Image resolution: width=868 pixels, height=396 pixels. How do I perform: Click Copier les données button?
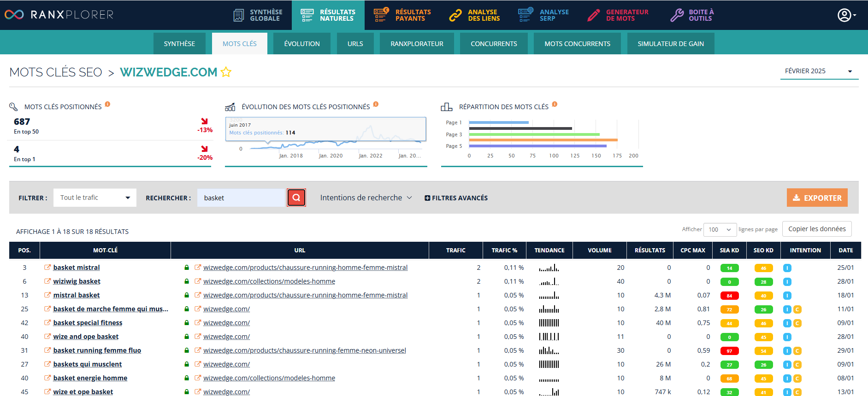[x=817, y=229]
